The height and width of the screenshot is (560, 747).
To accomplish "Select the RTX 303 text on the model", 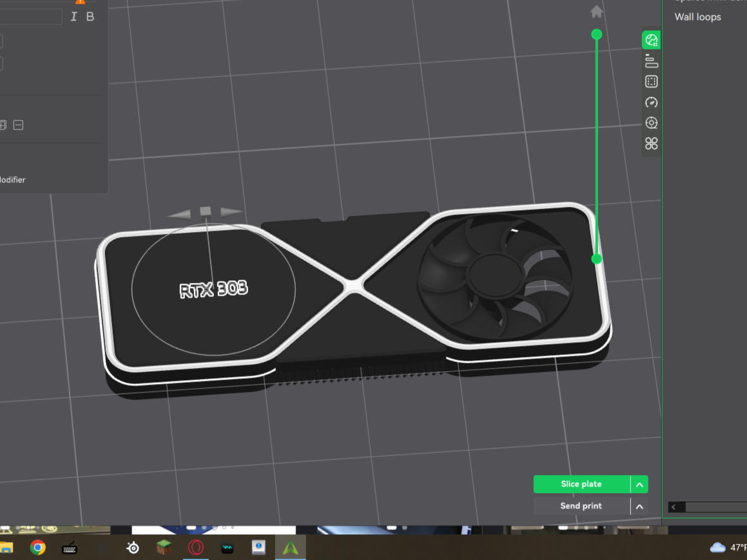I will tap(213, 289).
